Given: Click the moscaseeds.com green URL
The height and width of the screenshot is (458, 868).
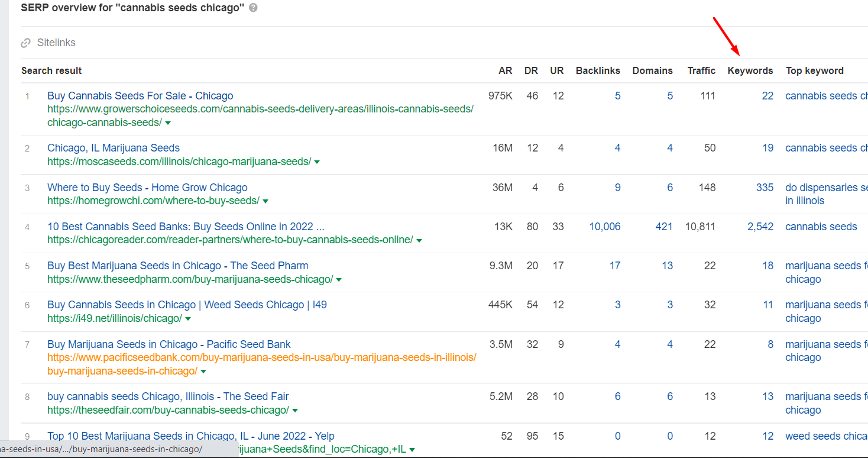Looking at the screenshot, I should pyautogui.click(x=179, y=162).
